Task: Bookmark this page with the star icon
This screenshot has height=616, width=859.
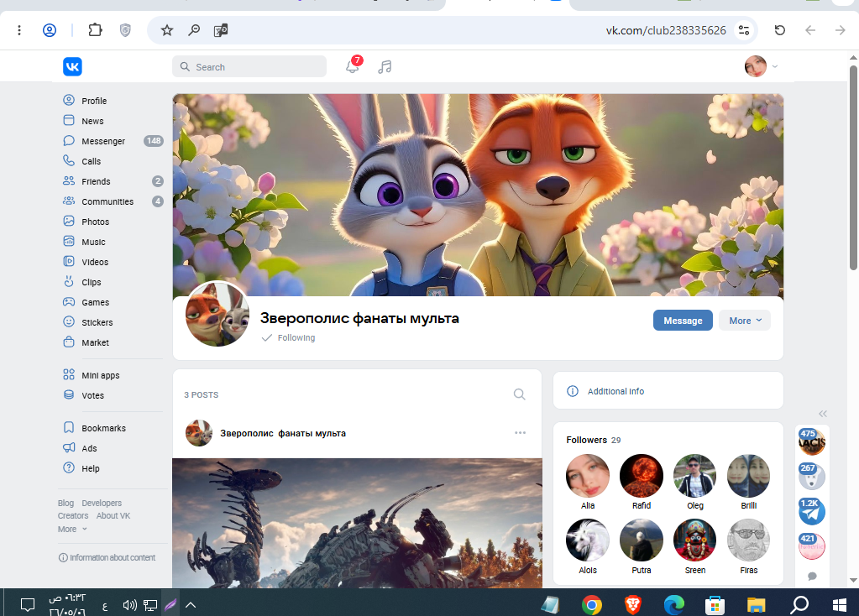Action: pyautogui.click(x=167, y=30)
